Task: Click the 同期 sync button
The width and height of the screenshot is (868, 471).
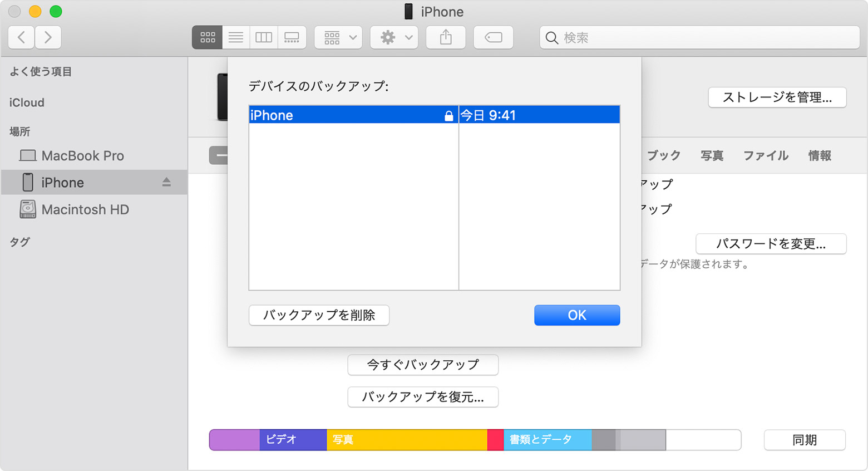Action: [x=805, y=440]
